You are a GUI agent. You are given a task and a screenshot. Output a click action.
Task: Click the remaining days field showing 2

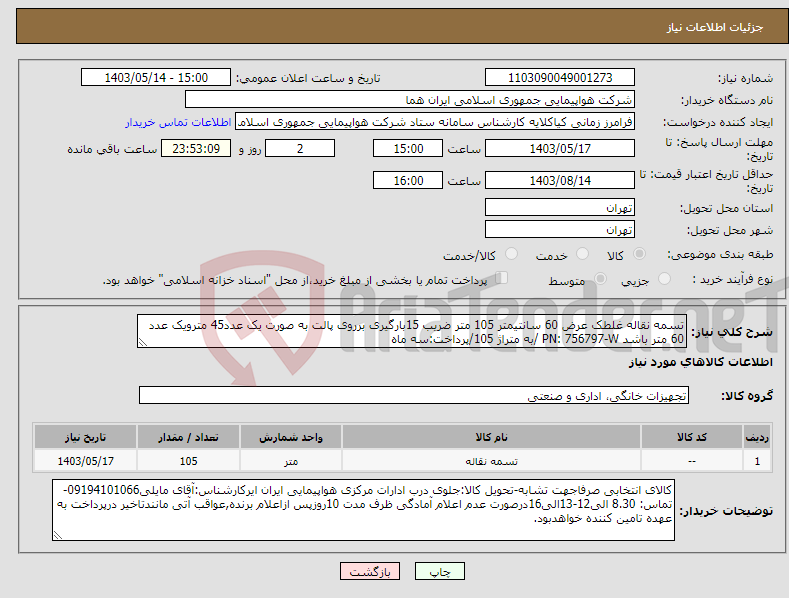pos(300,148)
